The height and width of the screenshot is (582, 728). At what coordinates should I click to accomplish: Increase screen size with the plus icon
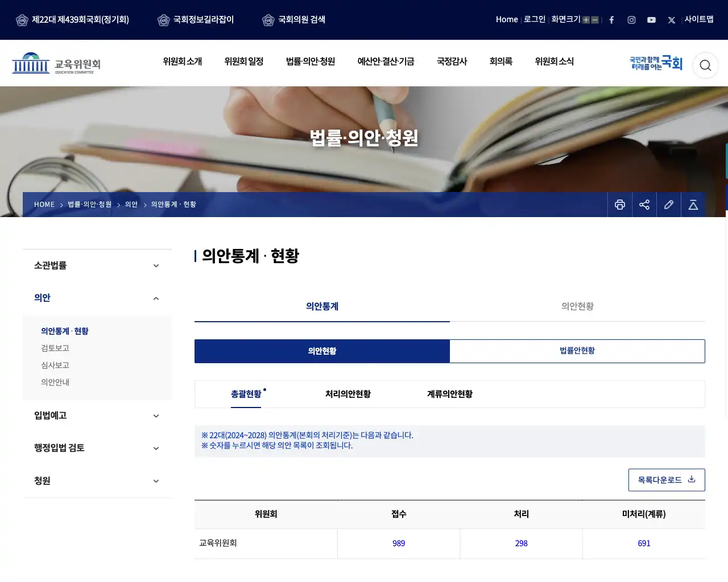[x=586, y=20]
